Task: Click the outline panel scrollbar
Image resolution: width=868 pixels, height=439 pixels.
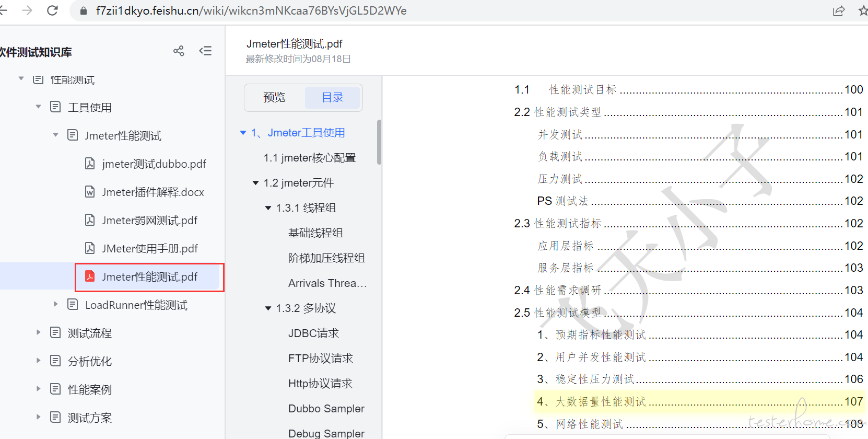Action: coord(379,142)
